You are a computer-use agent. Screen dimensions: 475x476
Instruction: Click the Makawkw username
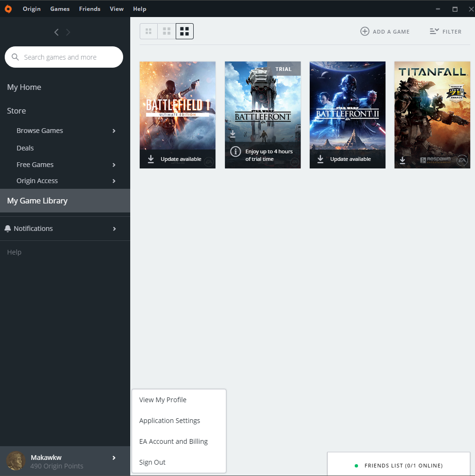[46, 458]
